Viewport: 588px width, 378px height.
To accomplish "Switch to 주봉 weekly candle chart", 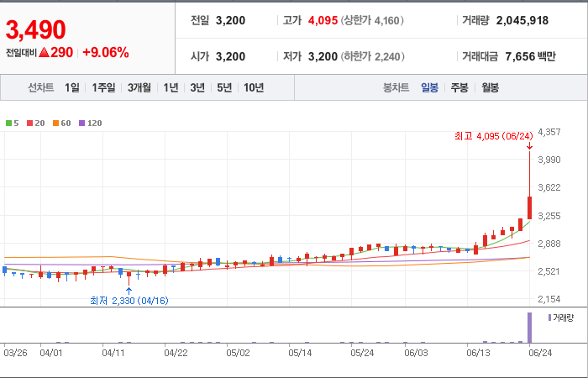I will pyautogui.click(x=459, y=87).
